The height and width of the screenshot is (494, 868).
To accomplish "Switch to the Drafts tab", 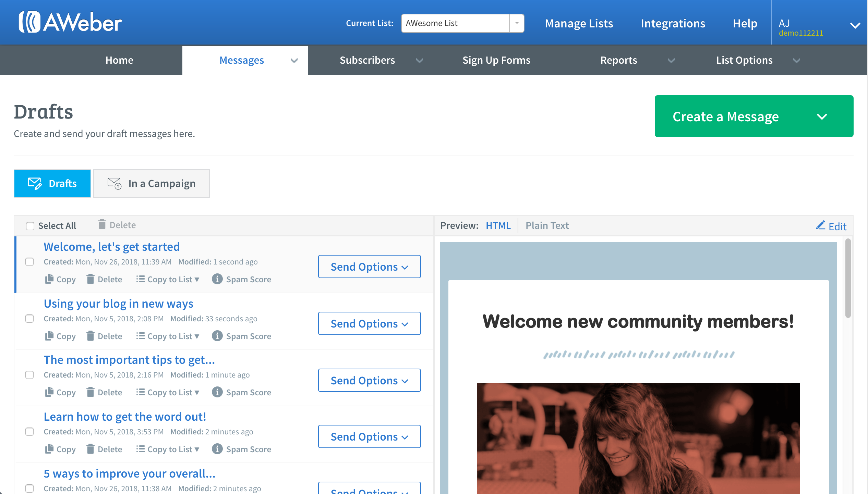I will click(x=52, y=184).
